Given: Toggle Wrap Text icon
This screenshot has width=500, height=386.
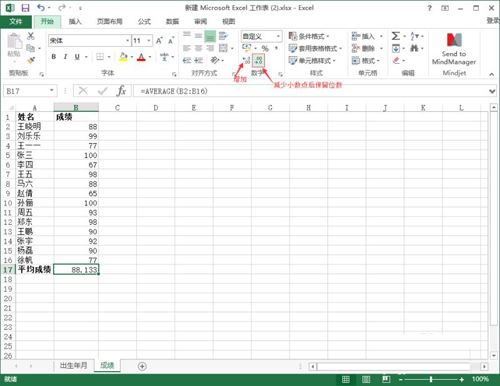Looking at the screenshot, I should point(223,36).
